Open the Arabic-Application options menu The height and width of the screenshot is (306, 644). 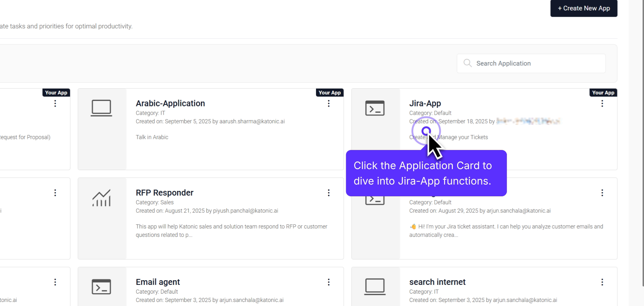(328, 104)
